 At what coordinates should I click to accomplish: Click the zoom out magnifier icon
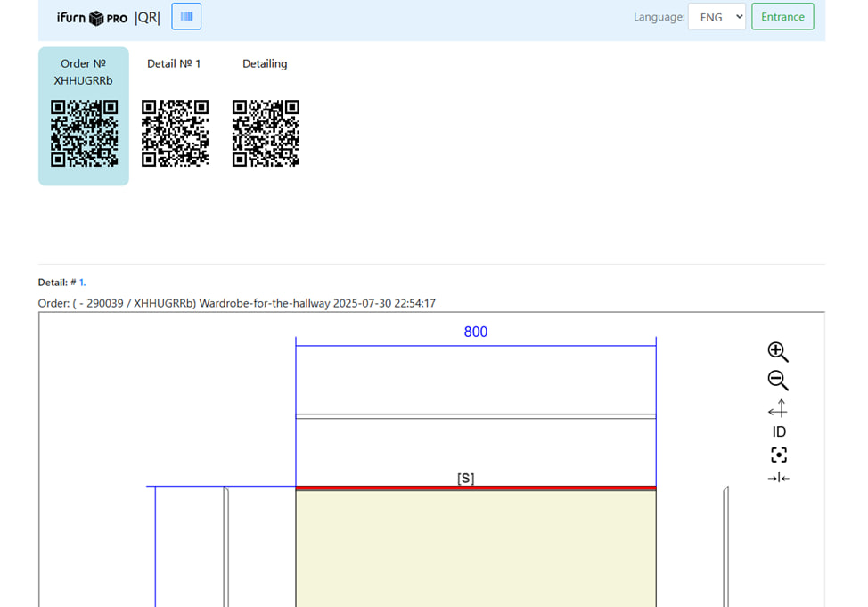(777, 381)
